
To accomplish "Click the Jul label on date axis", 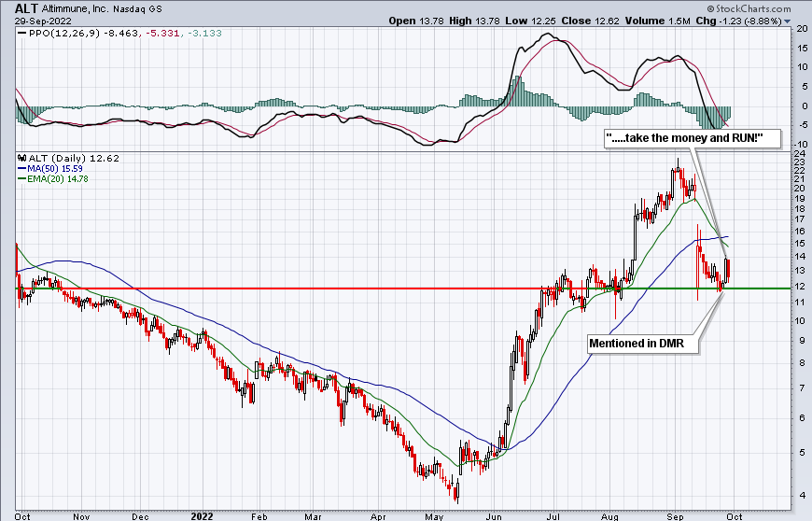I will 553,516.
